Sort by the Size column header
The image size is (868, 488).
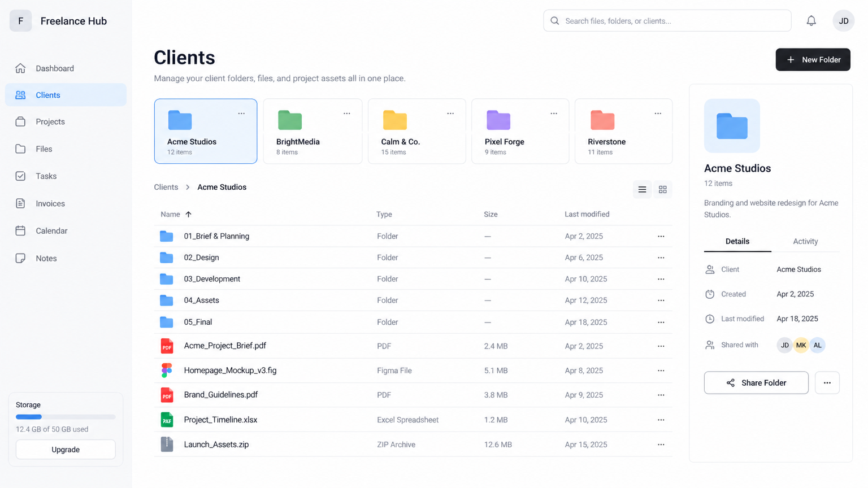(x=491, y=215)
